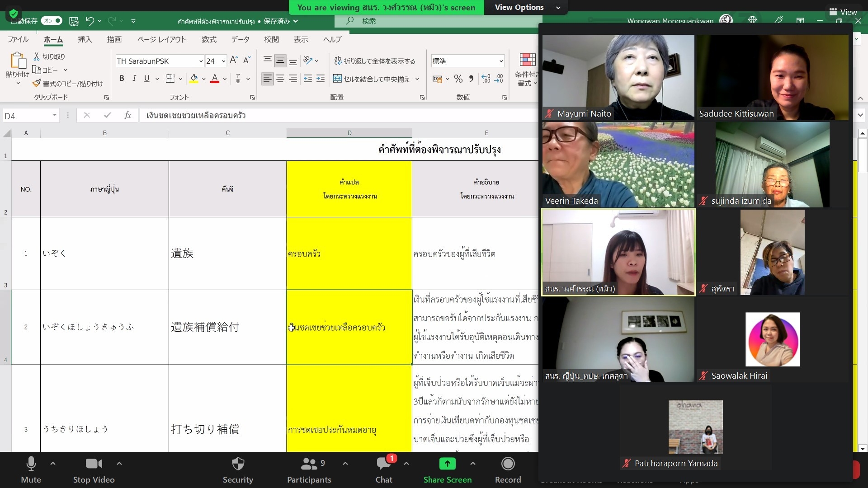Open the number format 標準 dropdown
This screenshot has width=868, height=488.
point(501,61)
